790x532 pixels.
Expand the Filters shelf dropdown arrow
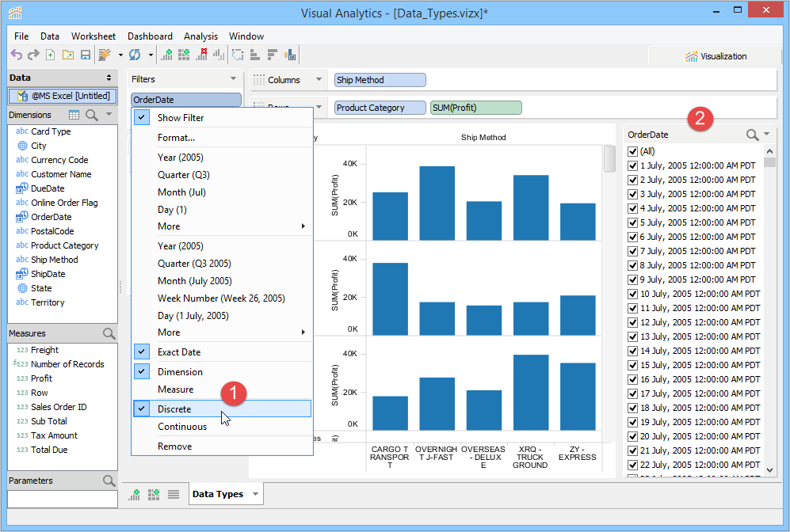click(x=233, y=79)
